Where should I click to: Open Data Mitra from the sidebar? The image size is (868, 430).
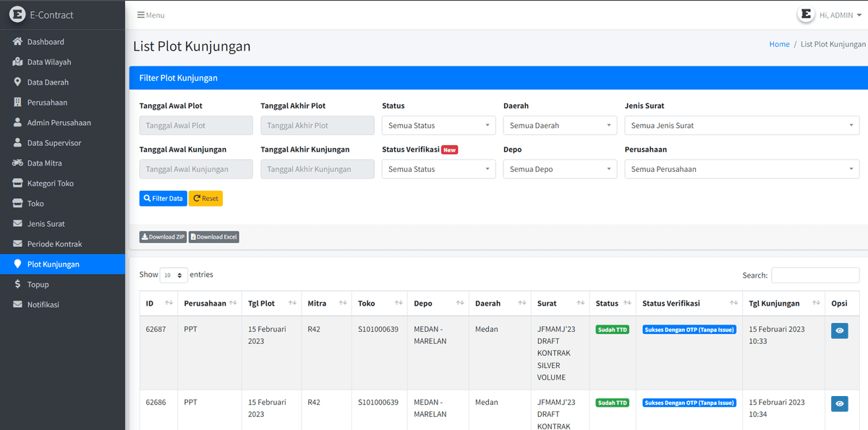(44, 163)
